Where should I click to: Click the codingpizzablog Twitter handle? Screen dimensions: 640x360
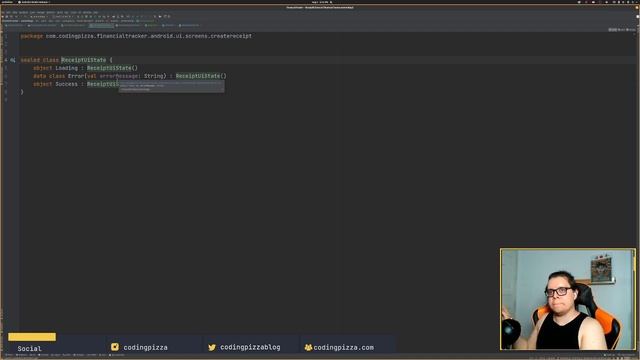(250, 347)
